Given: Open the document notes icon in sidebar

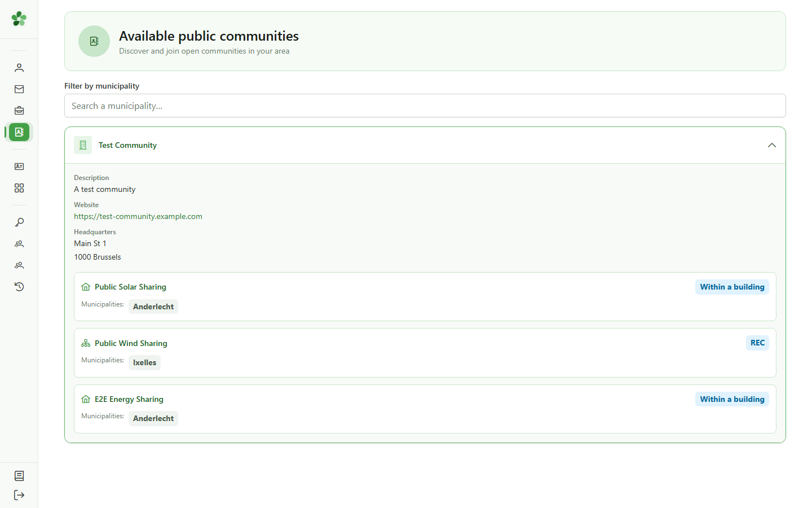Looking at the screenshot, I should click(19, 476).
